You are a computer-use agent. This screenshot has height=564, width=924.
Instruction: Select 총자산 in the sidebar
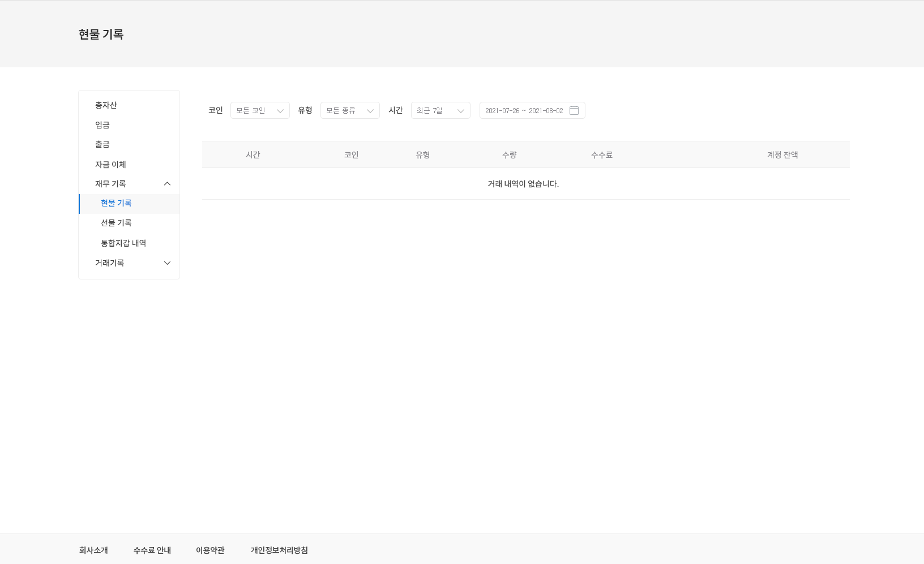pyautogui.click(x=105, y=105)
